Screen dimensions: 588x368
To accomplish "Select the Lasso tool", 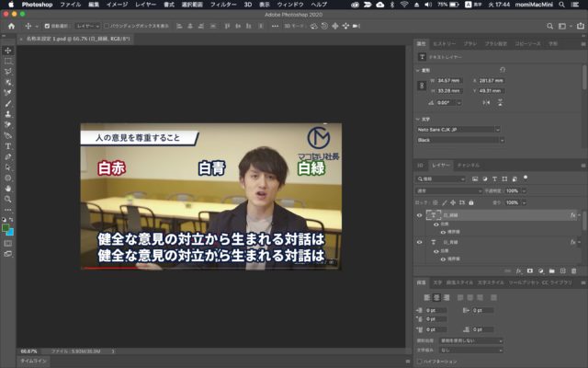I will (8, 72).
